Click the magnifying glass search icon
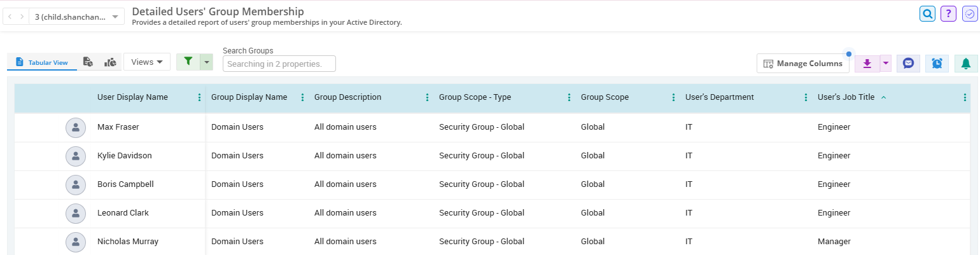This screenshot has width=980, height=255. tap(927, 13)
